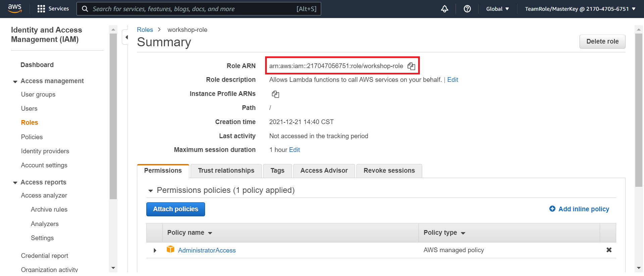Image resolution: width=644 pixels, height=276 pixels.
Task: Open User groups in the sidebar
Action: (x=38, y=95)
